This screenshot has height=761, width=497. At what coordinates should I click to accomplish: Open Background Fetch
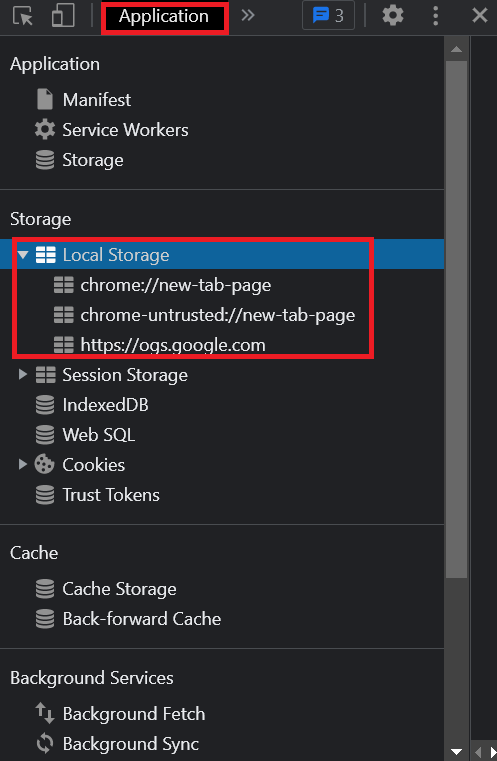134,713
